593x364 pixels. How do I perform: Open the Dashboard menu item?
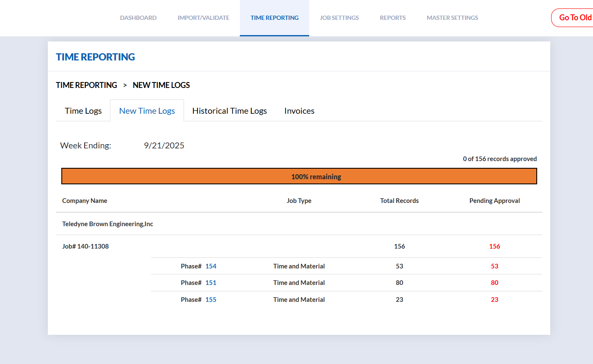[x=138, y=18]
